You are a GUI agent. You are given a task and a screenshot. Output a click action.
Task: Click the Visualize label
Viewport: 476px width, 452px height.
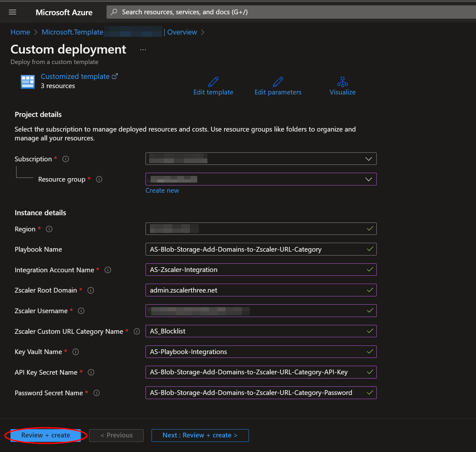[x=342, y=92]
